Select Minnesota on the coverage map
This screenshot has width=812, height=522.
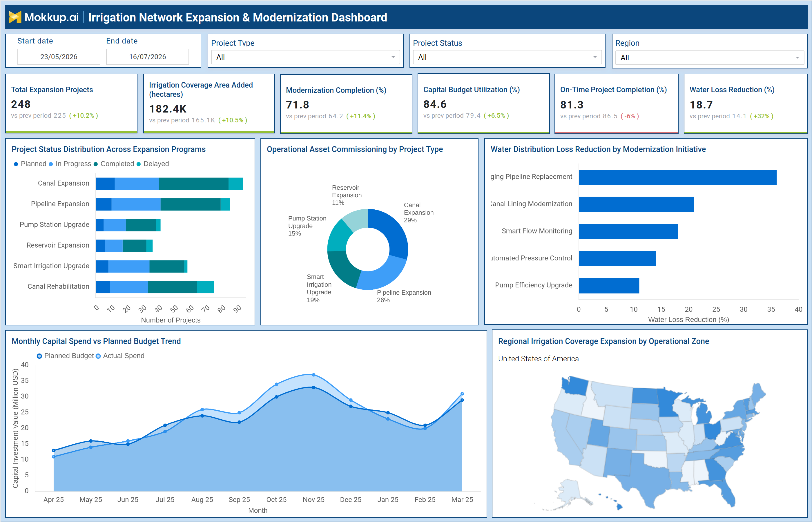click(668, 402)
